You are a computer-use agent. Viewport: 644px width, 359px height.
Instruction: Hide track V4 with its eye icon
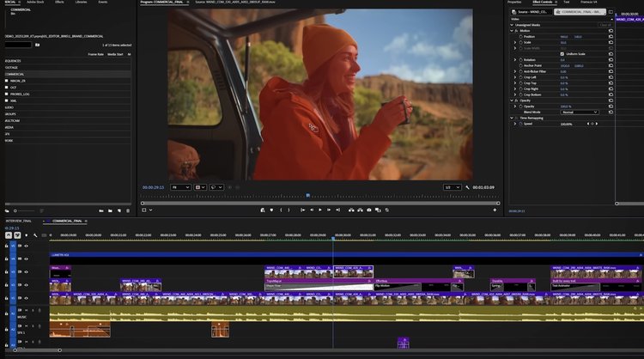click(27, 259)
